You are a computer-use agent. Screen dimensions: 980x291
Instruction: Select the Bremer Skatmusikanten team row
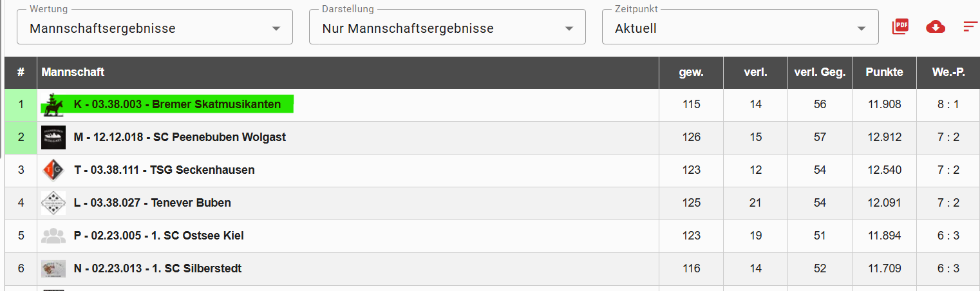point(177,104)
